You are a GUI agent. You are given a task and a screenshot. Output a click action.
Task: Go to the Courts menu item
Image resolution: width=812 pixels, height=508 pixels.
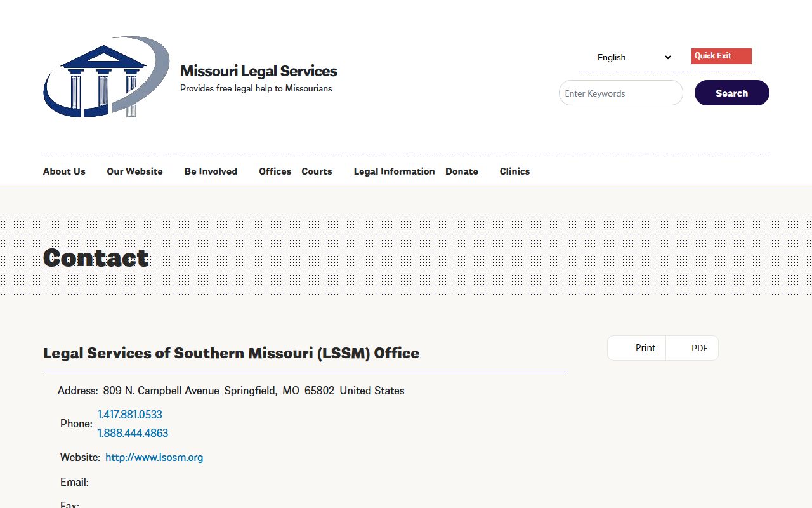(317, 171)
